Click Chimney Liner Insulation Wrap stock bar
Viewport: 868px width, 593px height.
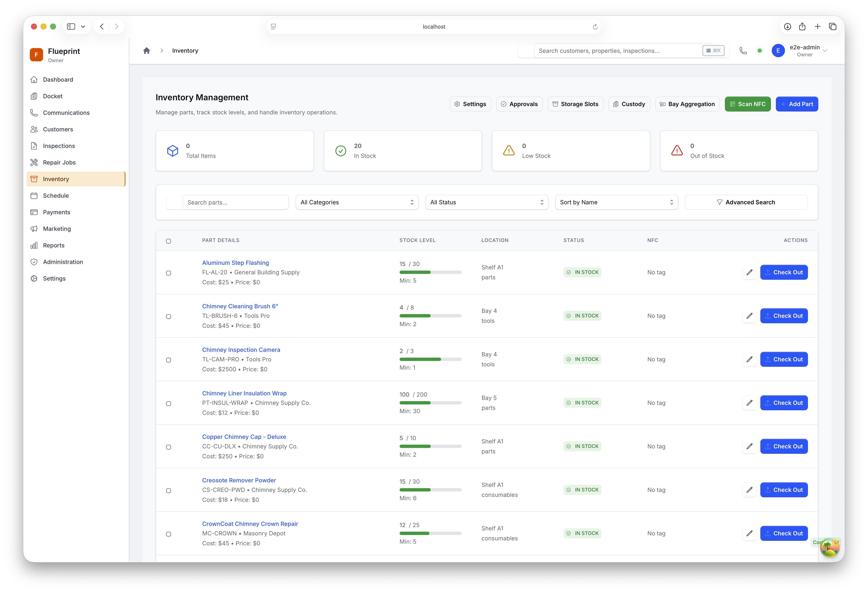click(430, 403)
